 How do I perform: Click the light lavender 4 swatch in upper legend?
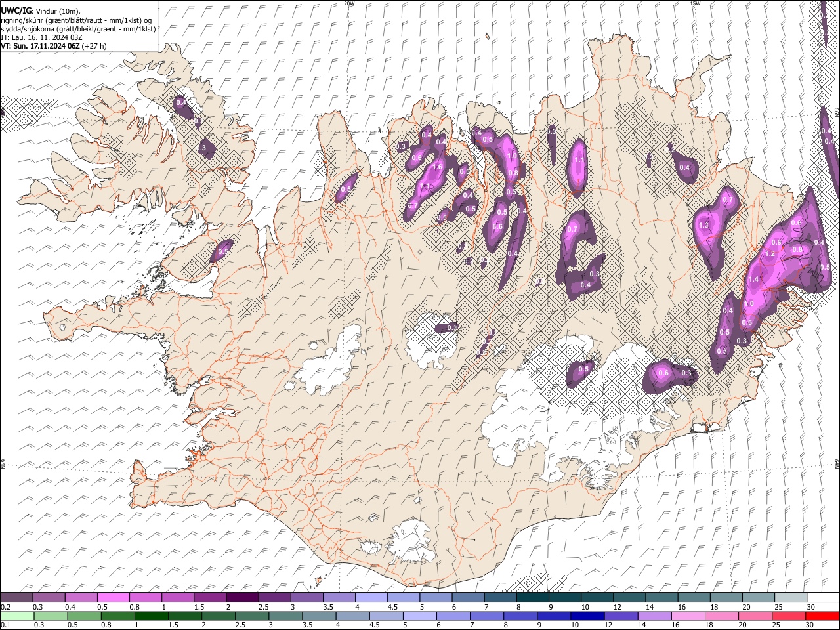371,598
